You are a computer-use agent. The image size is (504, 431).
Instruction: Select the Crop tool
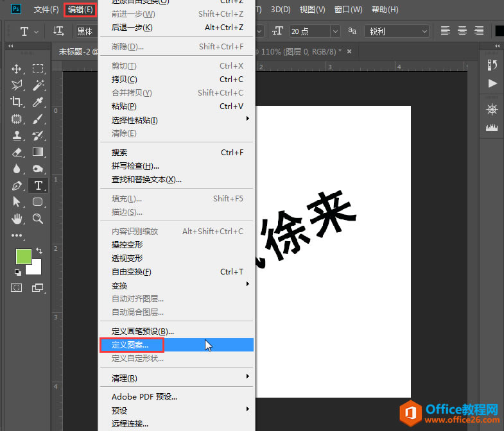pos(17,102)
